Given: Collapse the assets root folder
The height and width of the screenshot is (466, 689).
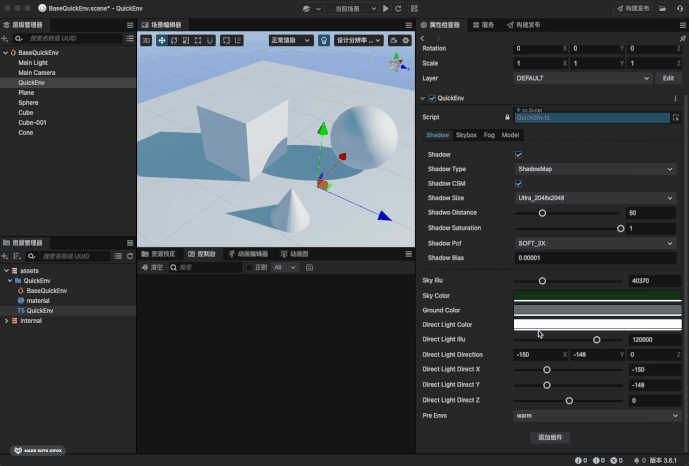Looking at the screenshot, I should 6,271.
